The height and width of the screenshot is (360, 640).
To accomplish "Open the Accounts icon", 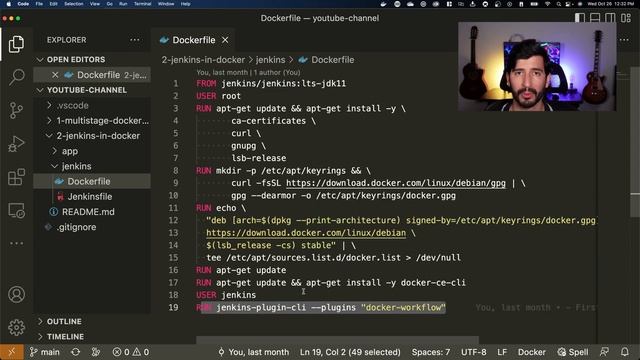I will pos(16,294).
